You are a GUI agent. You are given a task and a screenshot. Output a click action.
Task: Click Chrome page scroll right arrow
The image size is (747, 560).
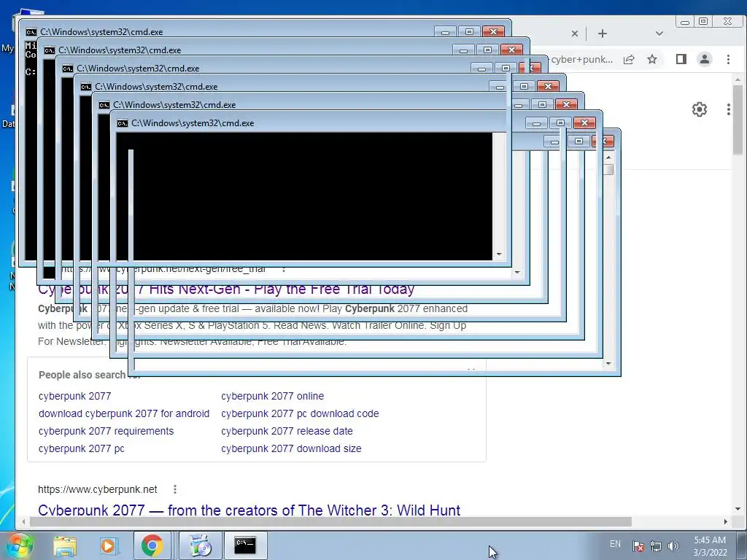pyautogui.click(x=726, y=522)
